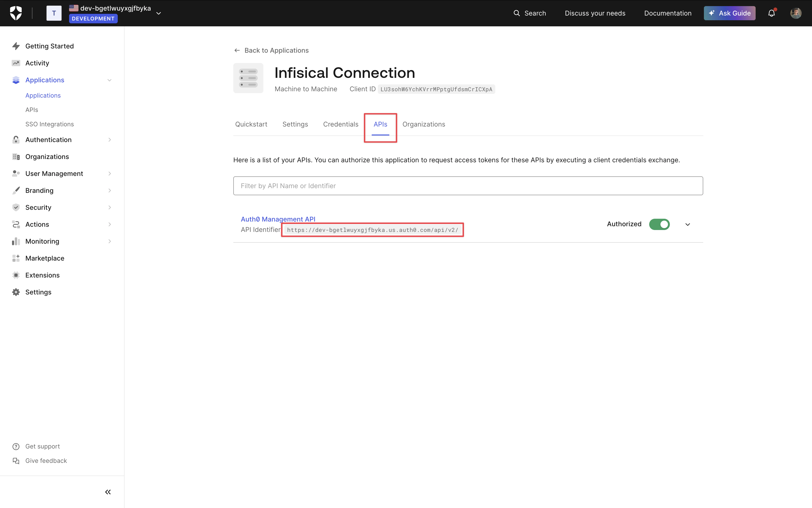812x508 pixels.
Task: Open APIs in the sidebar
Action: (32, 110)
